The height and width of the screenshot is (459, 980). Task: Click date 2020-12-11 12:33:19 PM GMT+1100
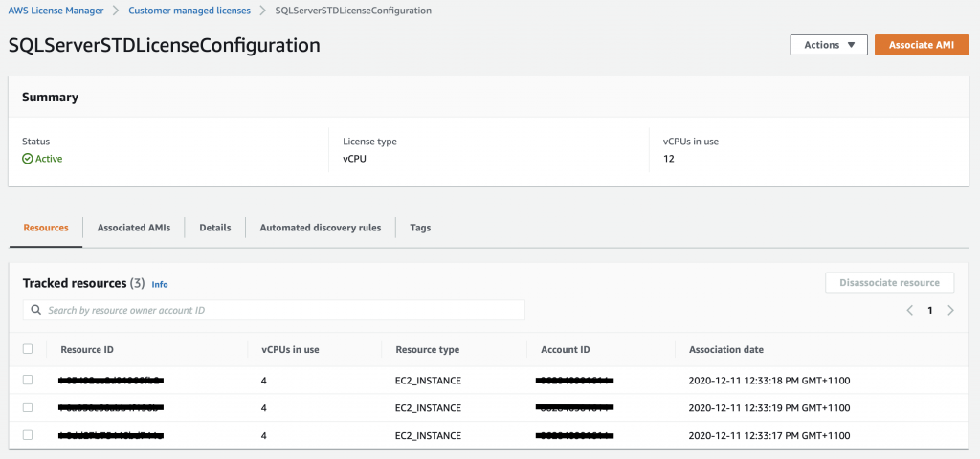point(769,407)
